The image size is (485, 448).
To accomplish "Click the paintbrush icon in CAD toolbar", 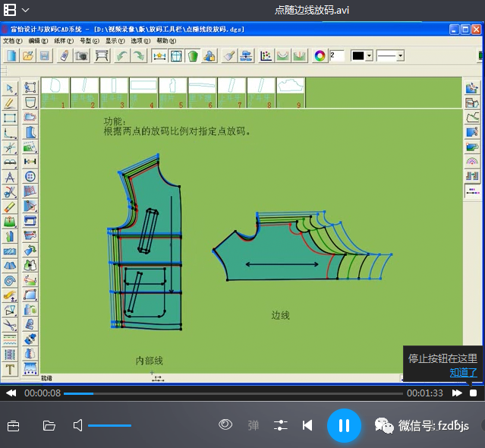I will click(229, 56).
